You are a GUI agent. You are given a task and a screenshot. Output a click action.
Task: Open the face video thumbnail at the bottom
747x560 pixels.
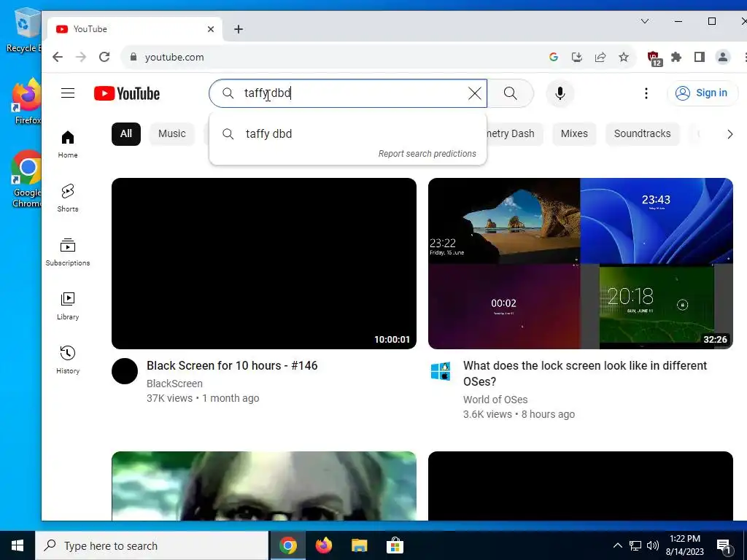(x=264, y=486)
